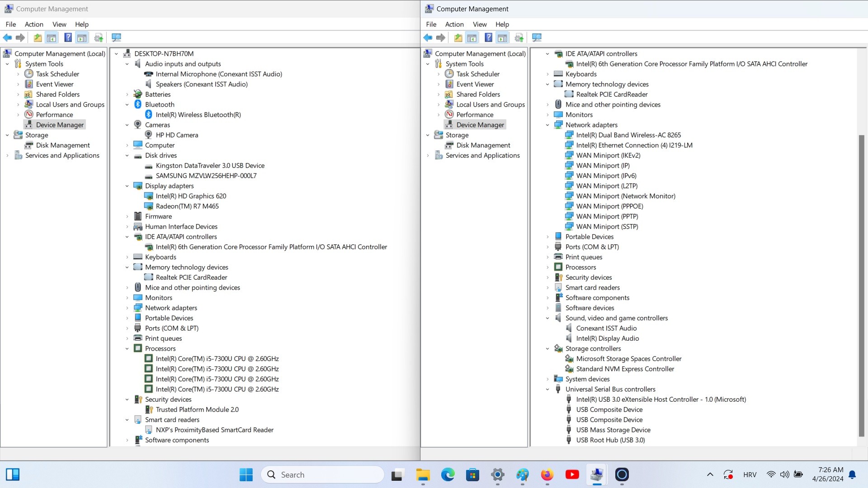The image size is (868, 488).
Task: Click the Intel(R) HD Graphics 620 icon
Action: [x=148, y=196]
